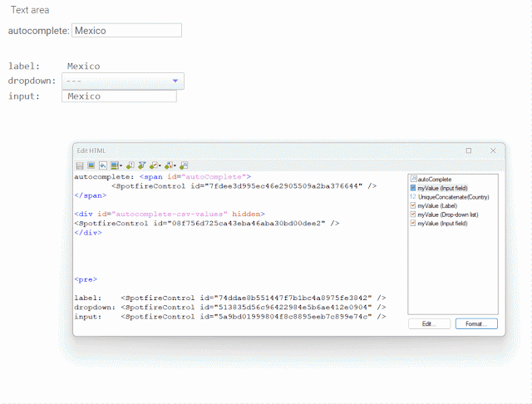Screen dimensions: 532x404
Task: Click the Insert Action Control icon
Action: 130,165
